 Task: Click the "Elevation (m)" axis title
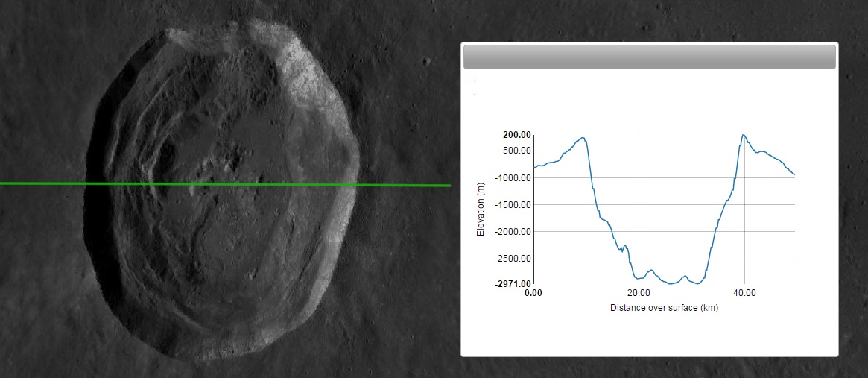point(480,210)
